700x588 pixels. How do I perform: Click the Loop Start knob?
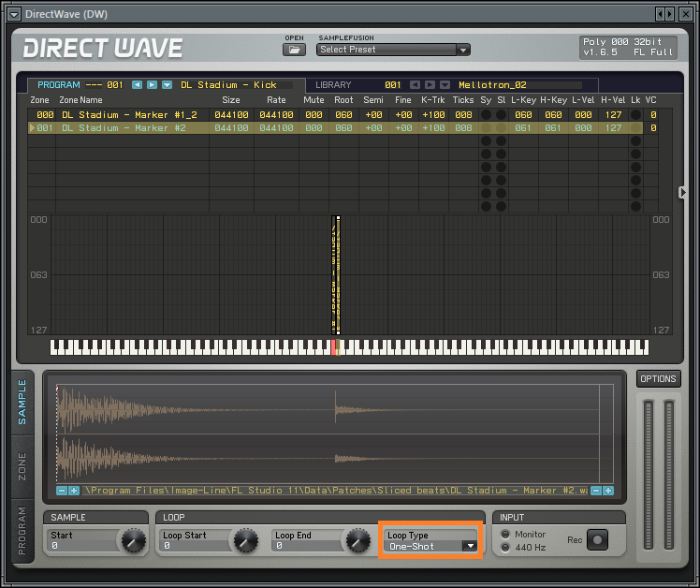[x=245, y=540]
